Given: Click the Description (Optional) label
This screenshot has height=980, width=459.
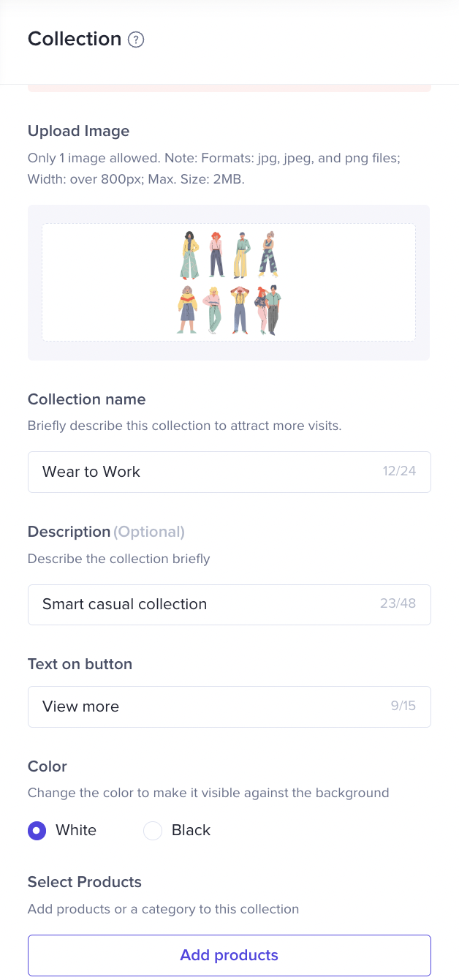Looking at the screenshot, I should pos(106,532).
